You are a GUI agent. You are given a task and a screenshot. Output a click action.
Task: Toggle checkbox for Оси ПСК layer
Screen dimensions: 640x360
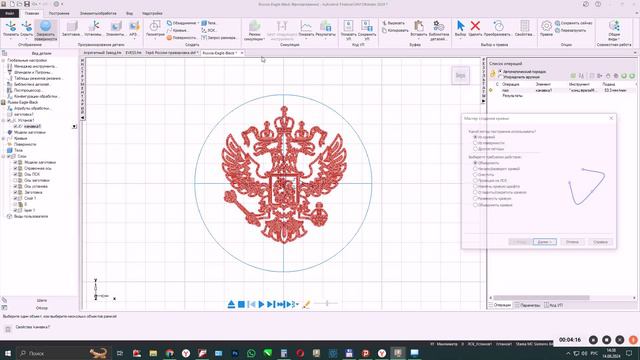[x=15, y=174]
